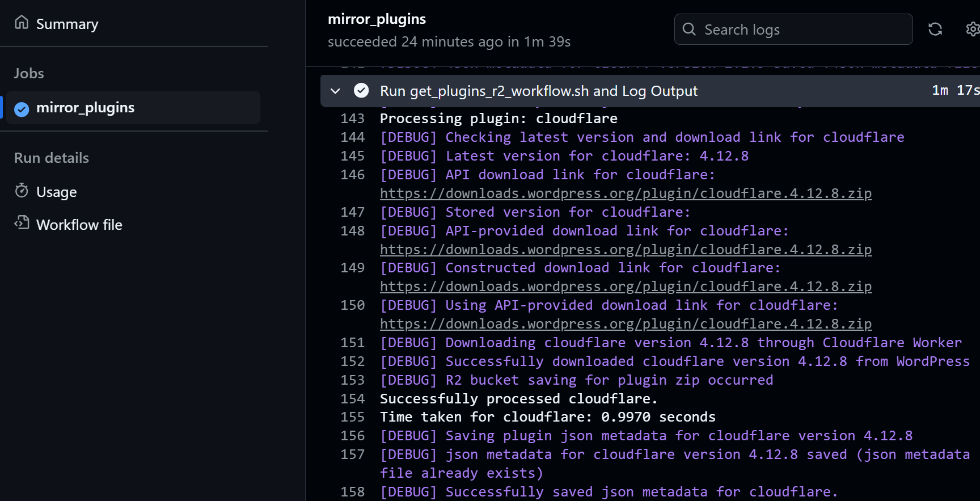Image resolution: width=980 pixels, height=501 pixels.
Task: Open the cloudflare zip link on line 150
Action: tap(626, 324)
